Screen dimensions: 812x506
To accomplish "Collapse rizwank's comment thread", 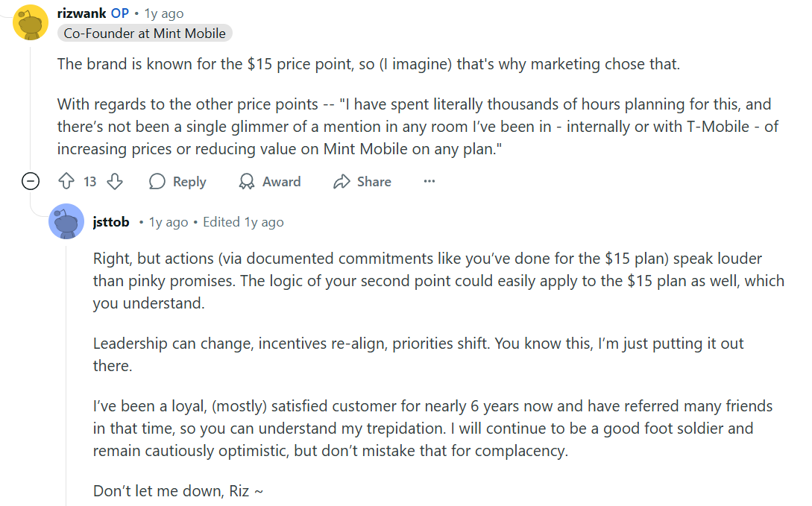I will (30, 181).
